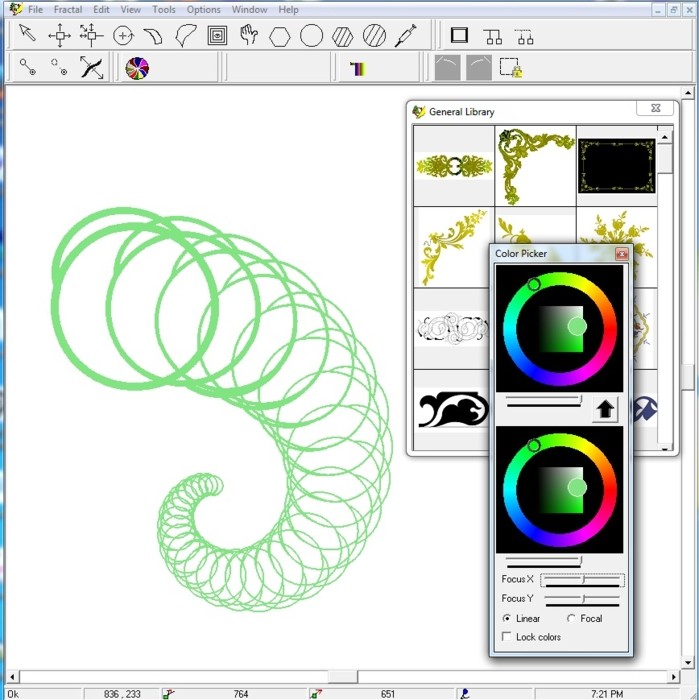Click canvas horizontal scroll left arrow
This screenshot has height=700, width=699.
coord(12,677)
